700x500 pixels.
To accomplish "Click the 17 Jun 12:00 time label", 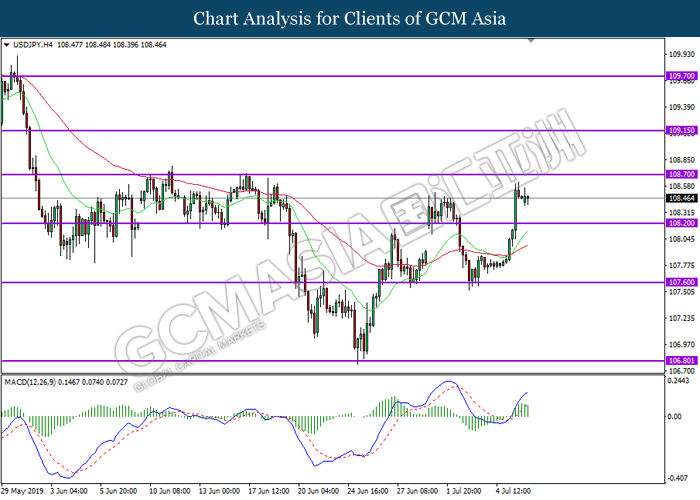I will pyautogui.click(x=269, y=491).
